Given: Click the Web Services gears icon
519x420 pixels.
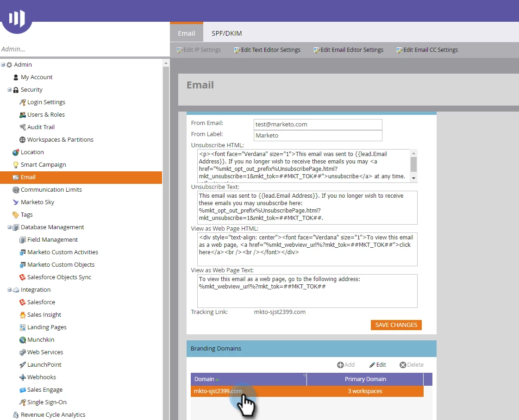Looking at the screenshot, I should (23, 352).
